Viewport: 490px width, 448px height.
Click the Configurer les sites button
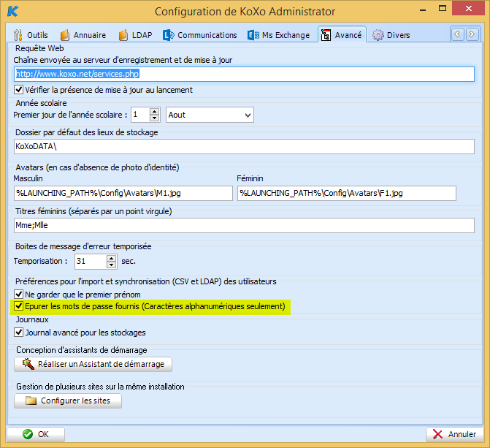pos(68,400)
